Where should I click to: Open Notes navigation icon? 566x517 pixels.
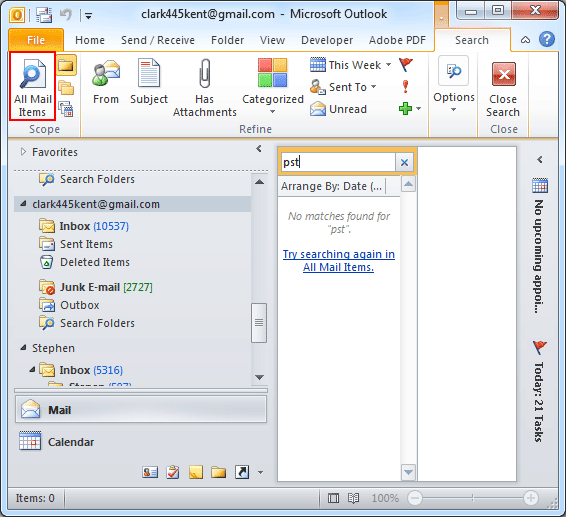(x=196, y=472)
